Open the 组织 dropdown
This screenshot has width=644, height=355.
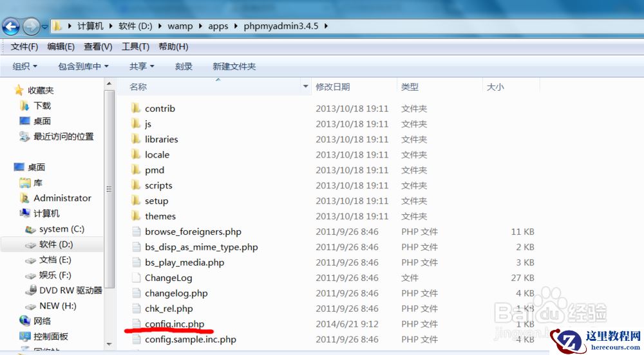coord(24,66)
